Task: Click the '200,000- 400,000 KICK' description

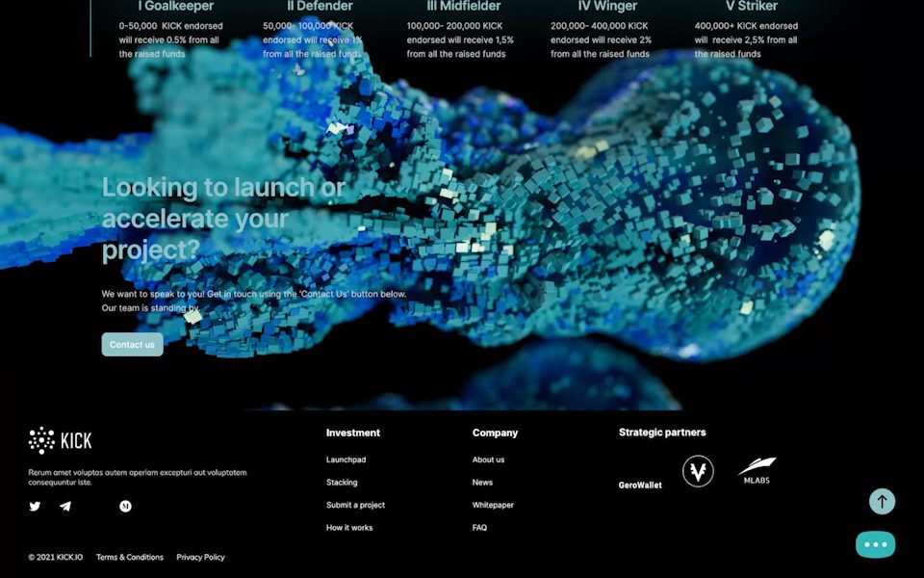Action: coord(601,39)
